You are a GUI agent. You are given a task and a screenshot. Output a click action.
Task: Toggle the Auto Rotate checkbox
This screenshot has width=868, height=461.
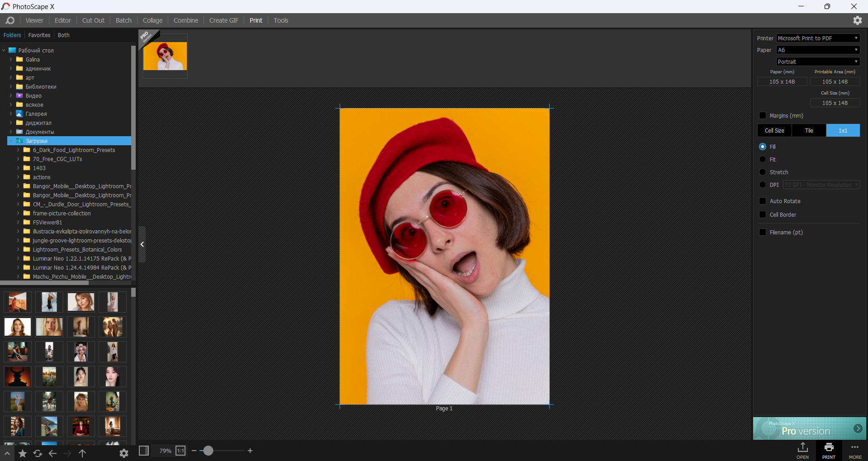(x=763, y=201)
